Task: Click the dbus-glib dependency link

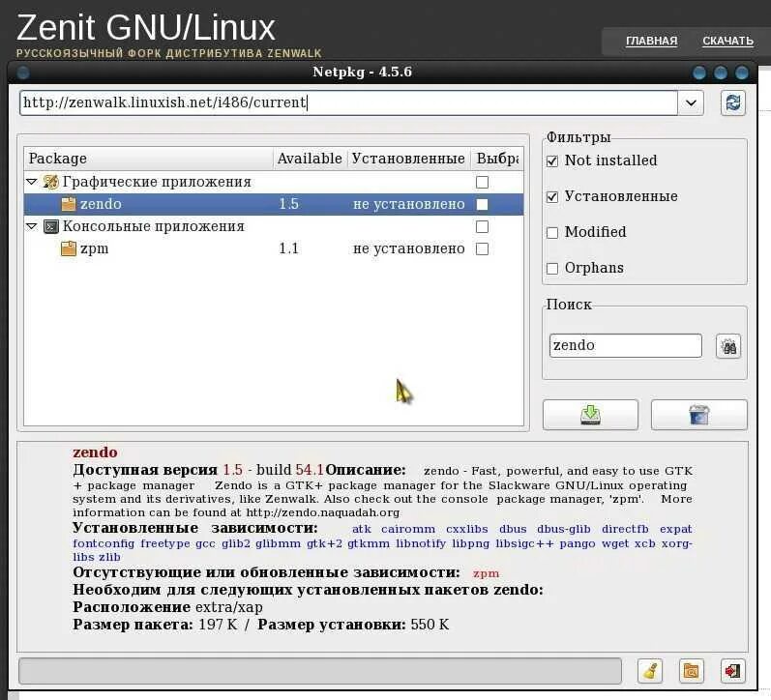Action: [x=564, y=530]
